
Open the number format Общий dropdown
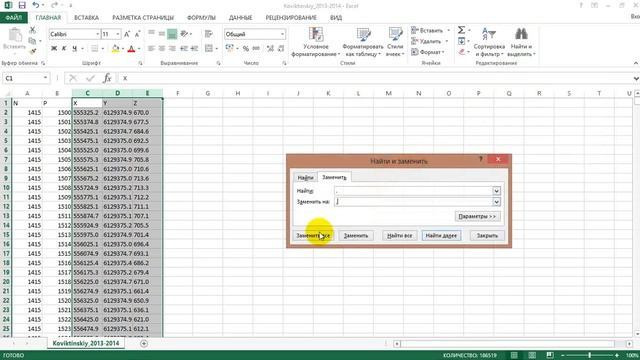[282, 34]
